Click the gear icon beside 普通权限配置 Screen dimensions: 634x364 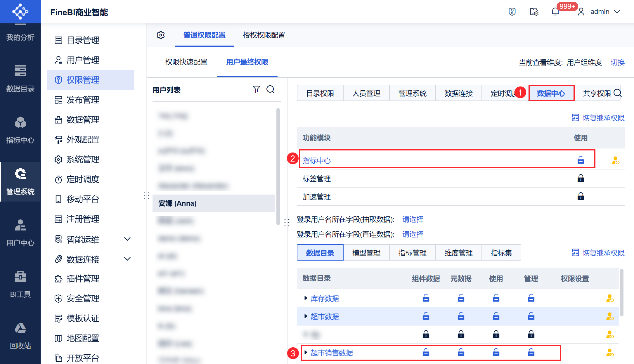tap(161, 35)
